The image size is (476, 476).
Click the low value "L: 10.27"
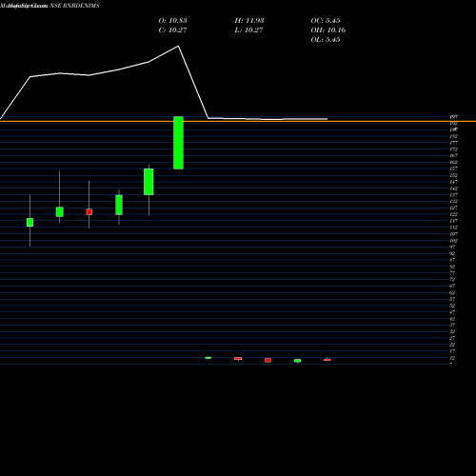(248, 30)
